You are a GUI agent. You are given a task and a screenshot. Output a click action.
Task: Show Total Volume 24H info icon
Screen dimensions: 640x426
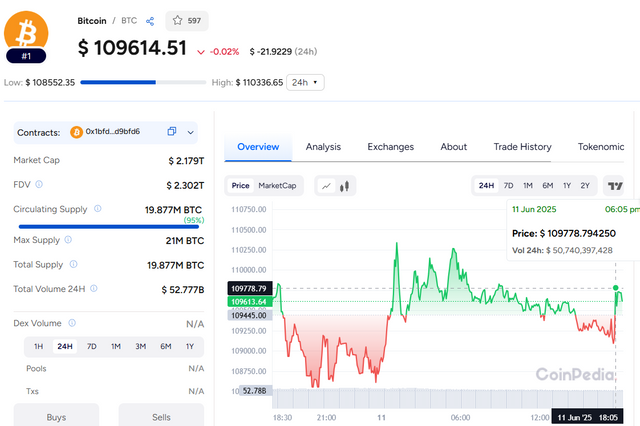[x=93, y=288]
